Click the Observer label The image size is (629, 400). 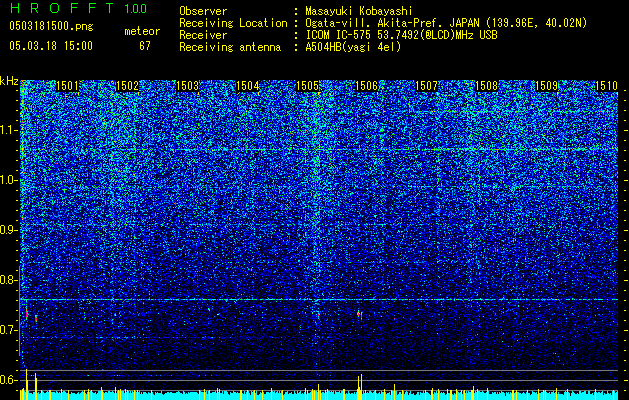pyautogui.click(x=203, y=11)
